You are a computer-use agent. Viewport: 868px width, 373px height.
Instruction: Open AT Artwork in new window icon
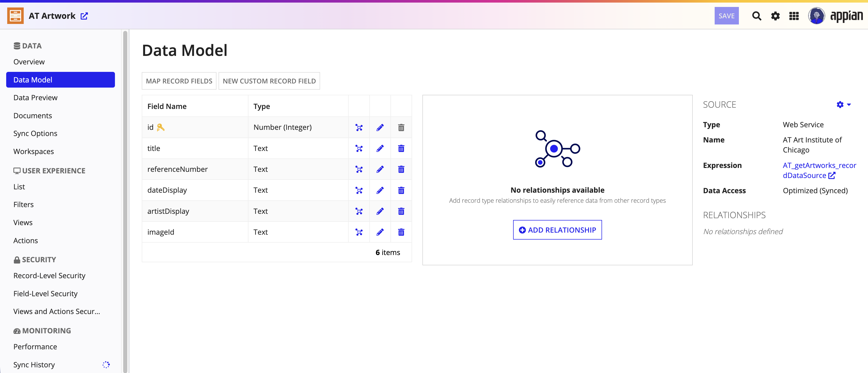tap(84, 16)
